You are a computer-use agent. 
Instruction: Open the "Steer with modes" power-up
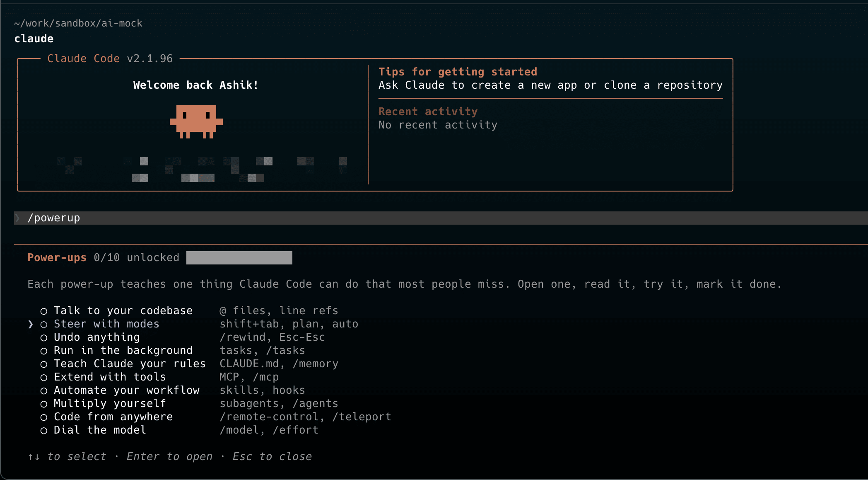point(106,324)
